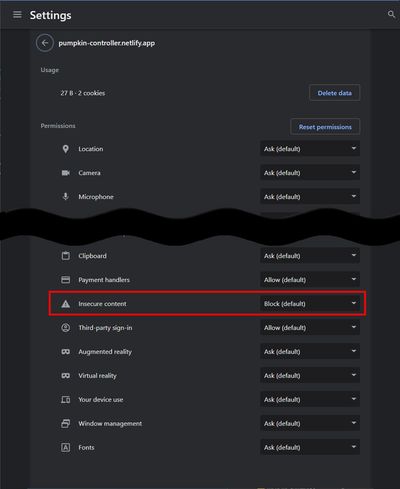Open the Location permission dropdown
The image size is (400, 489).
(310, 149)
